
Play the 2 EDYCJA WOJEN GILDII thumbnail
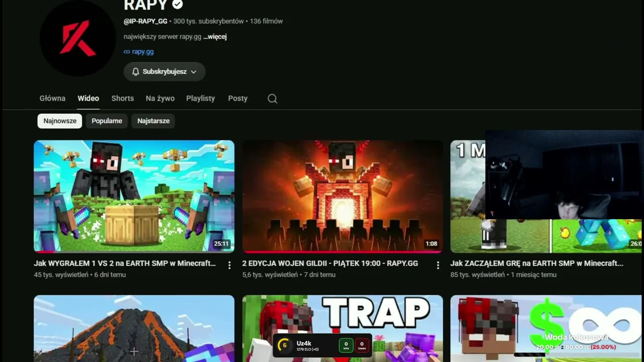coord(343,196)
